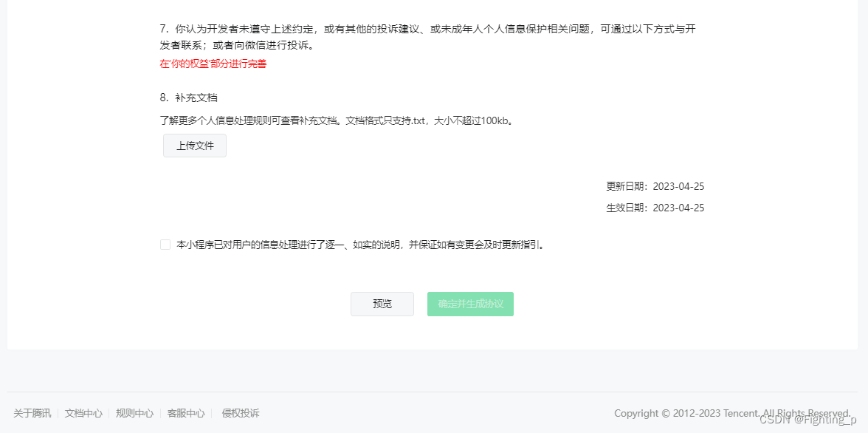Click the item 7 paragraph about 投诉建议
The image size is (868, 433).
click(x=427, y=37)
